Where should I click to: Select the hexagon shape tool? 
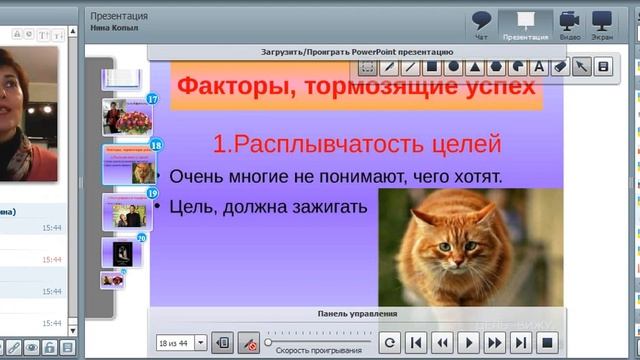[496, 67]
